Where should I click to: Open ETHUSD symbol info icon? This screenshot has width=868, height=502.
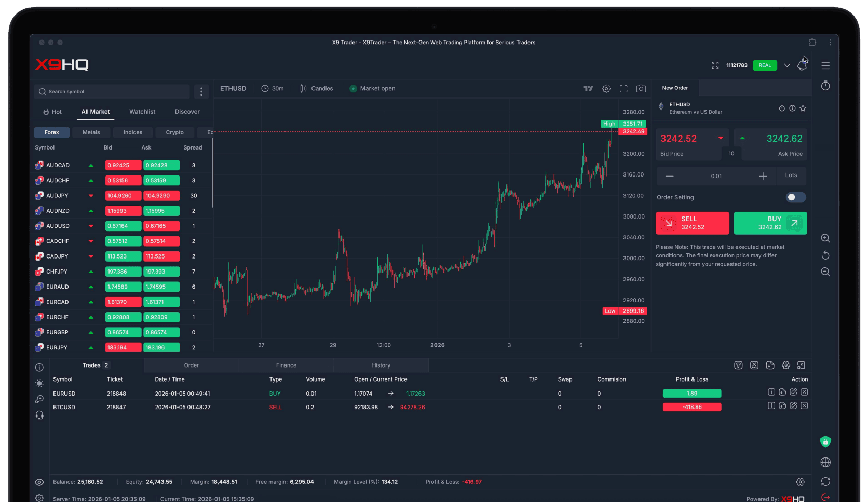792,108
